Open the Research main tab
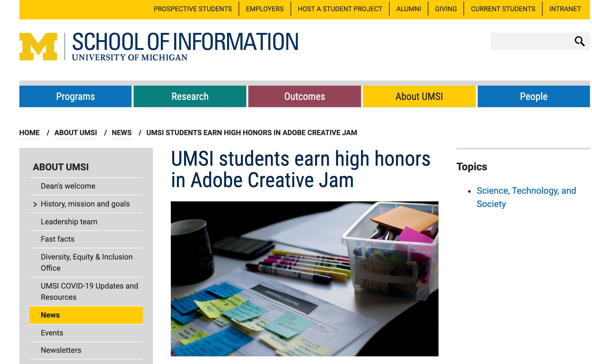The width and height of the screenshot is (592, 364). coord(190,96)
